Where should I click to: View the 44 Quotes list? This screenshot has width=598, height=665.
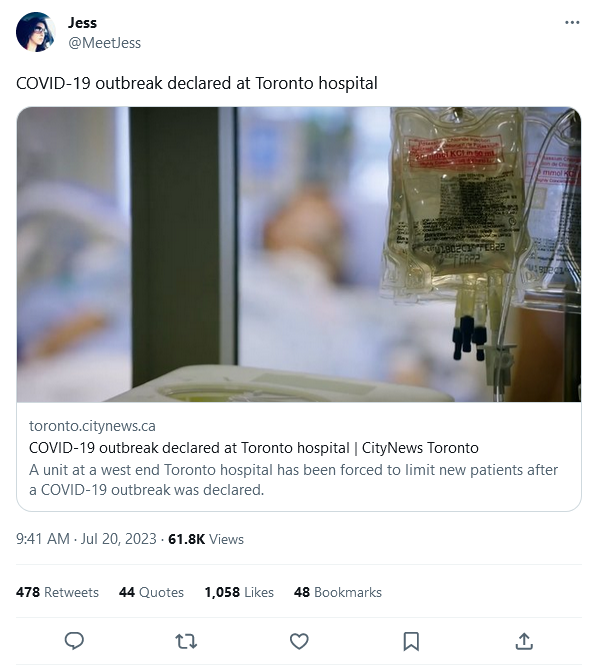coord(151,592)
